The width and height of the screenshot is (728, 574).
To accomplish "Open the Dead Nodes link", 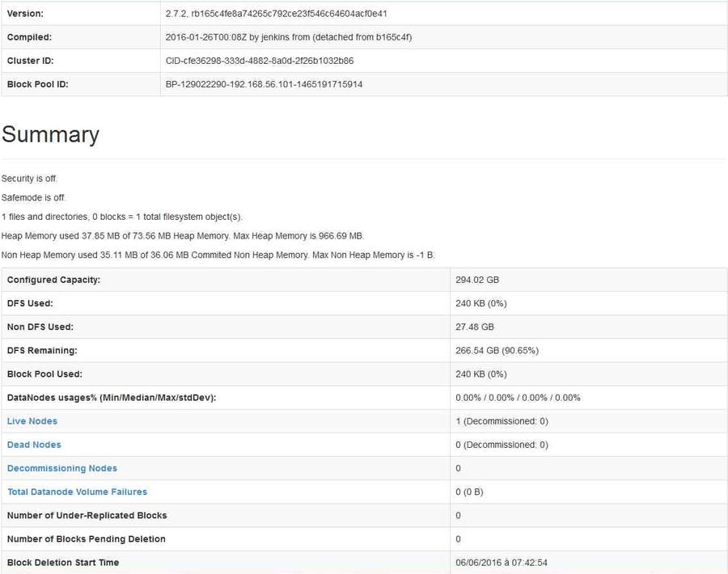I will (34, 445).
